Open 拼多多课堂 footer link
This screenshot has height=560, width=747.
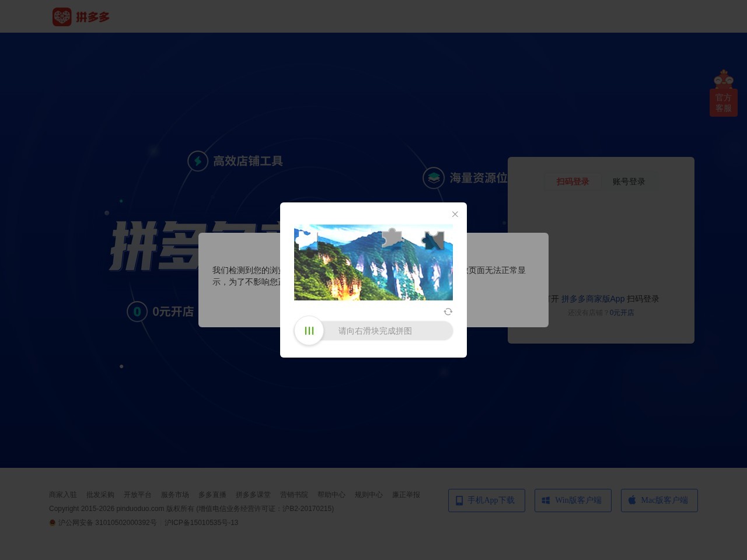[x=253, y=495]
